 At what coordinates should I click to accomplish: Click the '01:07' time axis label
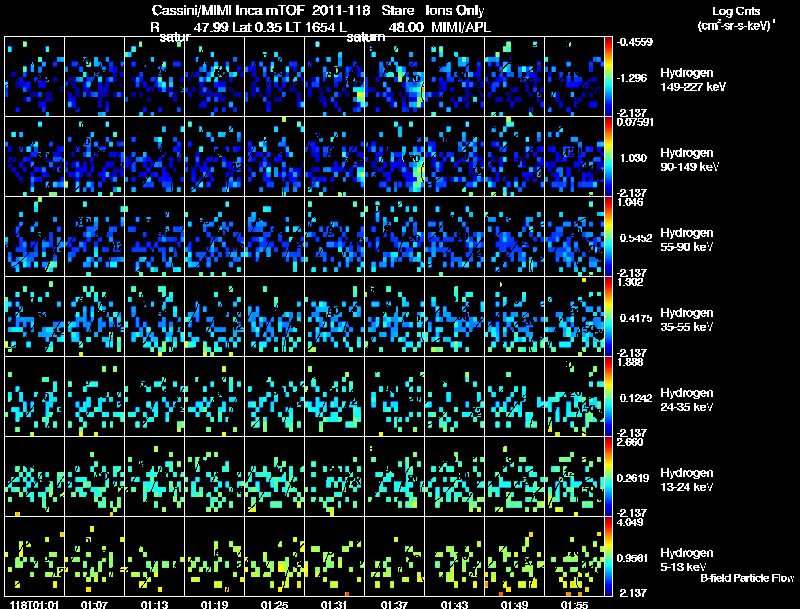[x=94, y=604]
